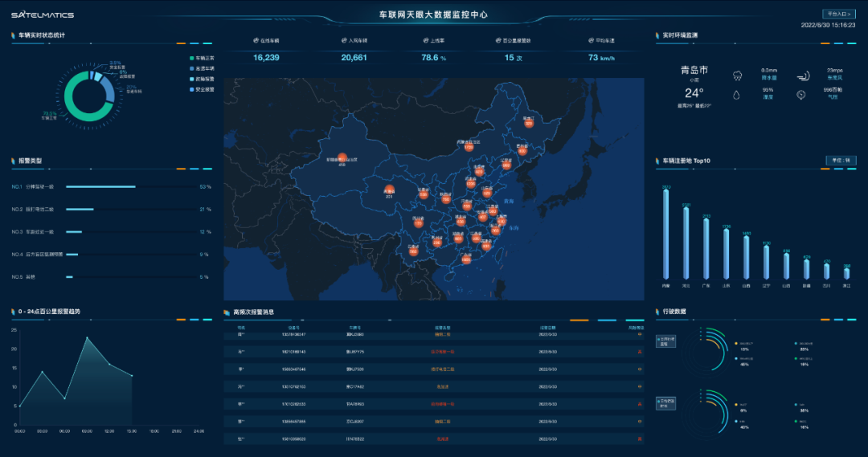Select the Beijing map marker
868x457 pixels.
coord(479,172)
